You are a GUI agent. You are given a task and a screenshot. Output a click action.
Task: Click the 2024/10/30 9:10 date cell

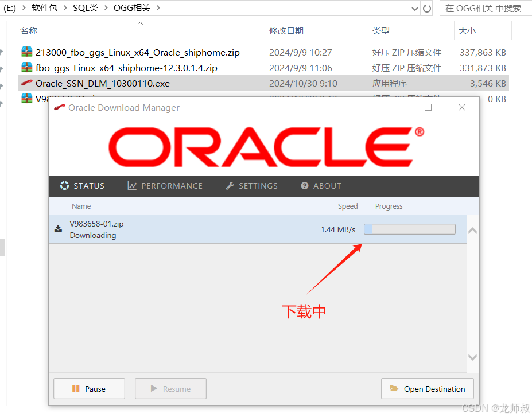click(x=303, y=84)
